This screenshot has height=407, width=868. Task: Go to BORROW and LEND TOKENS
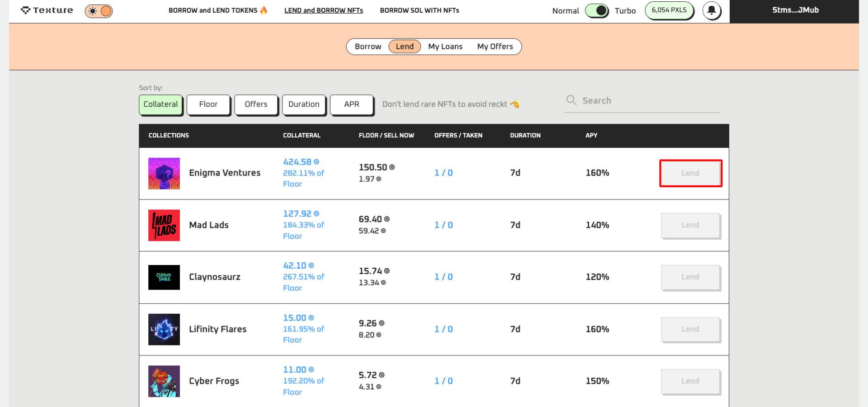pos(218,10)
